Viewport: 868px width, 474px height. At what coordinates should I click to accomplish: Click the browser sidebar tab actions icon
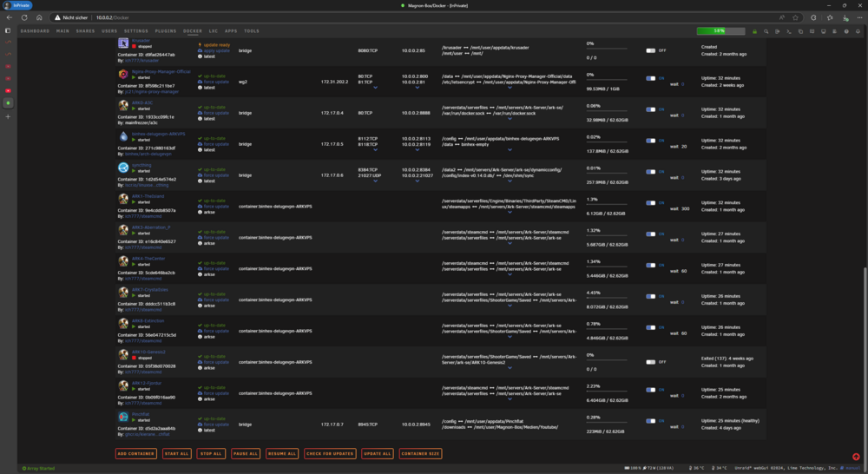(8, 31)
